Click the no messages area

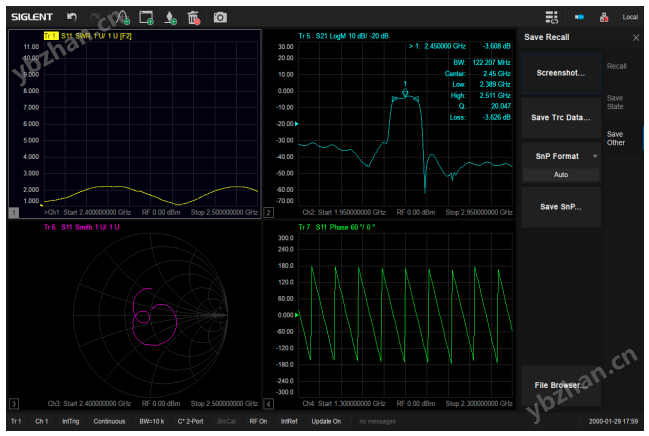[377, 422]
